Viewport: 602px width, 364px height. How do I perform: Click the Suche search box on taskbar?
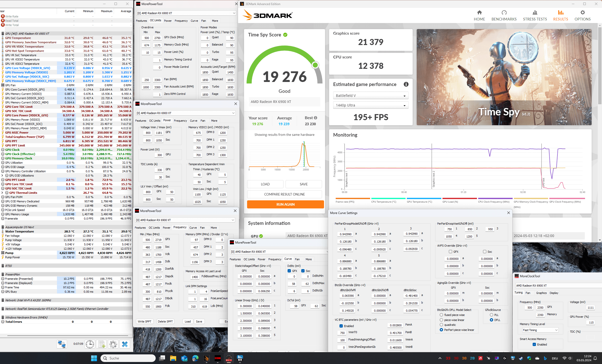coord(128,358)
